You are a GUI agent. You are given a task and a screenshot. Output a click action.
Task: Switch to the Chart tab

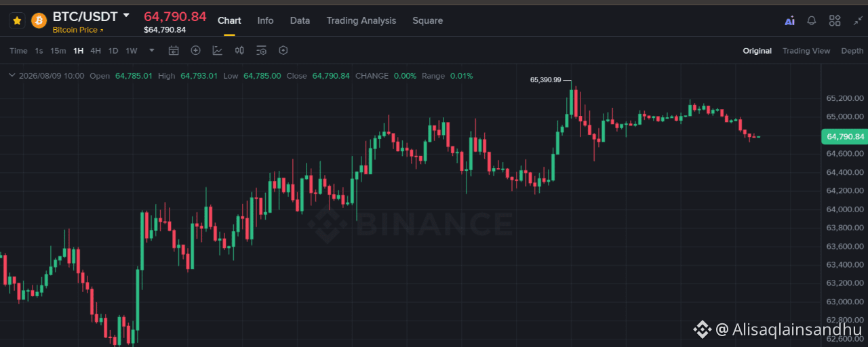229,20
